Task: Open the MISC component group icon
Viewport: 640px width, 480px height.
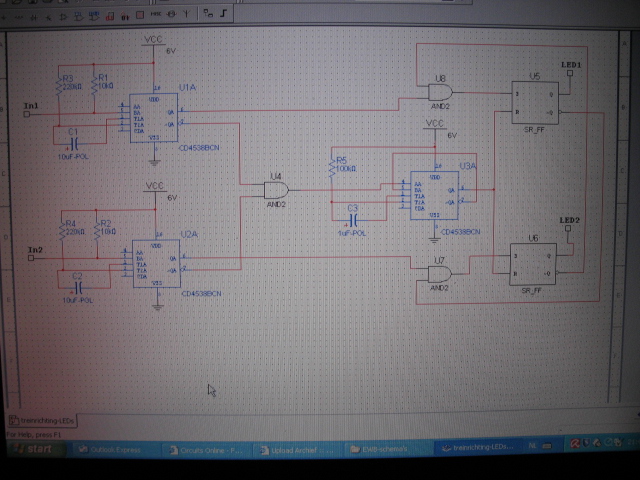Action: pyautogui.click(x=155, y=14)
